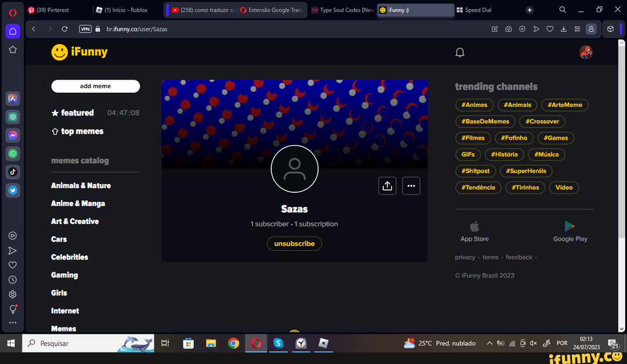Click the iFunny notification bell icon
The width and height of the screenshot is (627, 364).
point(460,53)
